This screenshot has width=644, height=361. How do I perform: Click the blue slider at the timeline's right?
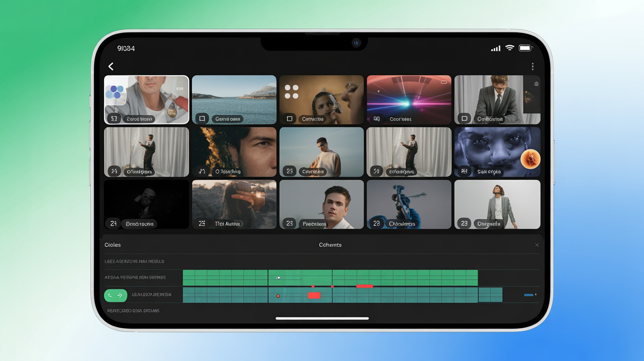529,295
